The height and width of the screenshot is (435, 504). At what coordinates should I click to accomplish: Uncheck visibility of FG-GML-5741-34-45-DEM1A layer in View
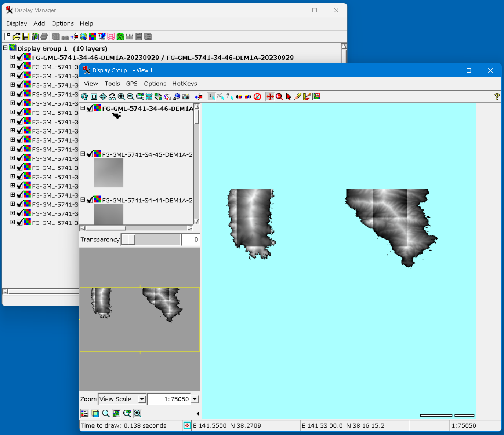[x=90, y=154]
